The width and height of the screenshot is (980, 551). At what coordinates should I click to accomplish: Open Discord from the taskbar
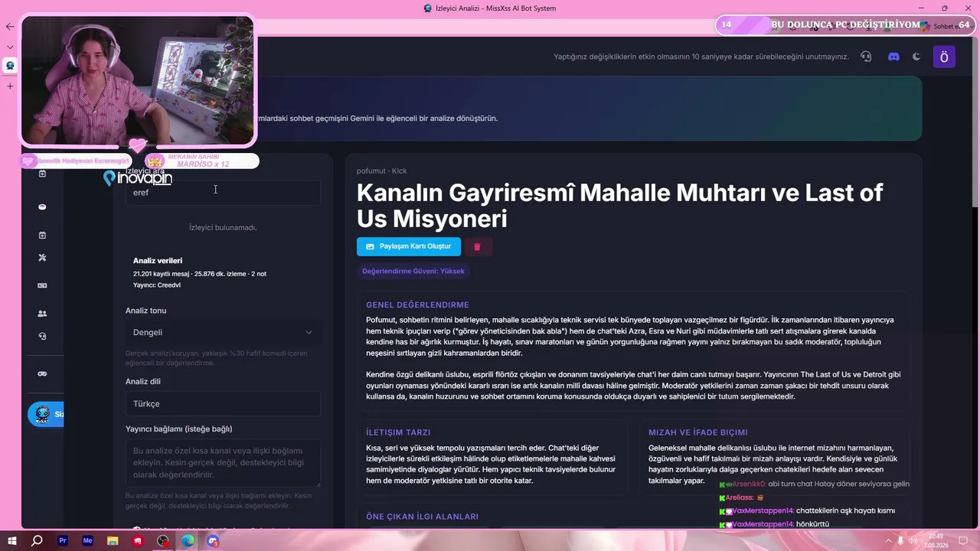[213, 541]
